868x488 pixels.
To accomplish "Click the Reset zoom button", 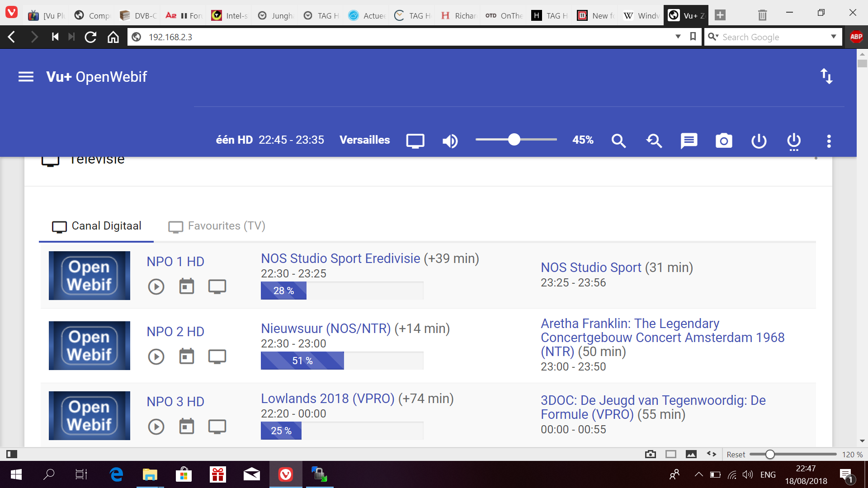I will 736,455.
